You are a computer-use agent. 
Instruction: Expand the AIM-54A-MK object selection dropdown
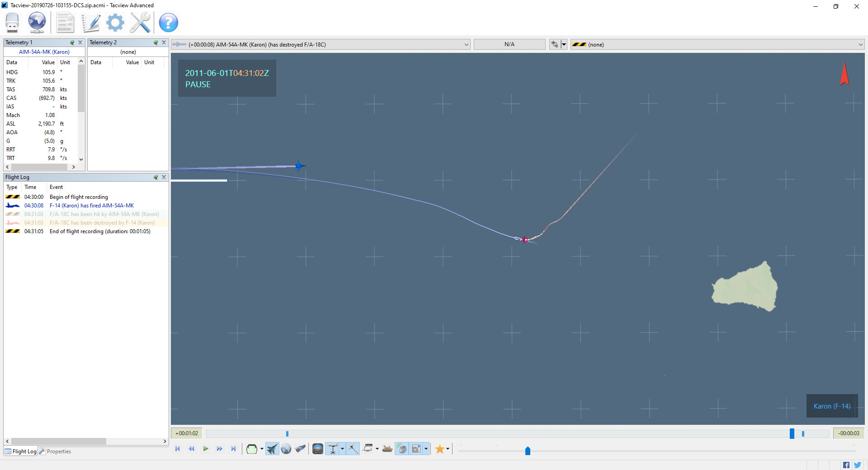(x=466, y=44)
